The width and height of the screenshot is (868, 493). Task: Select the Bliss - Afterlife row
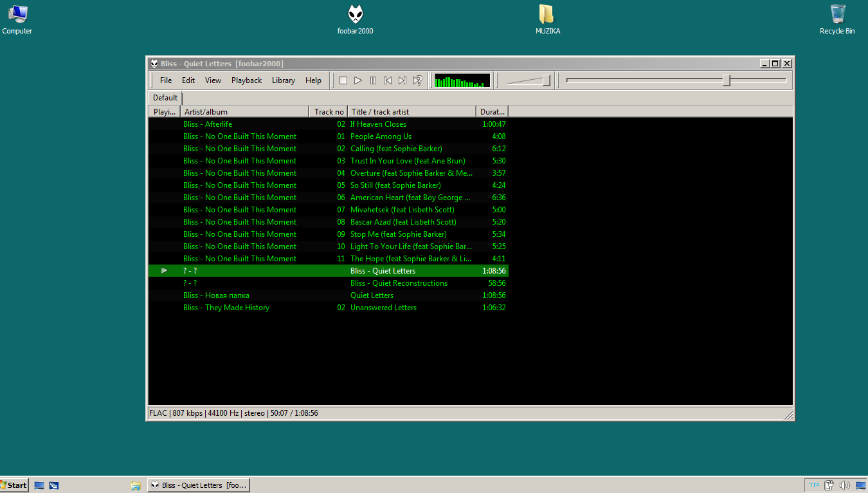coord(329,124)
